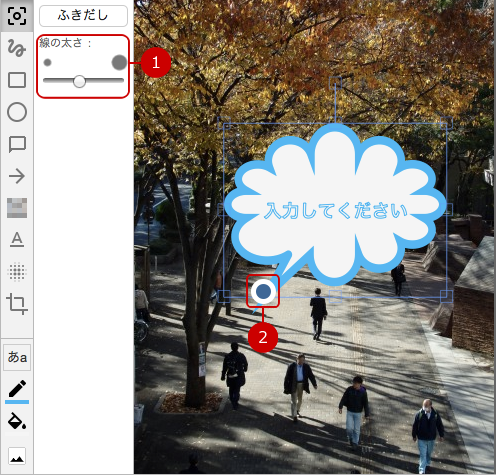Choose the crop tool

tap(17, 304)
